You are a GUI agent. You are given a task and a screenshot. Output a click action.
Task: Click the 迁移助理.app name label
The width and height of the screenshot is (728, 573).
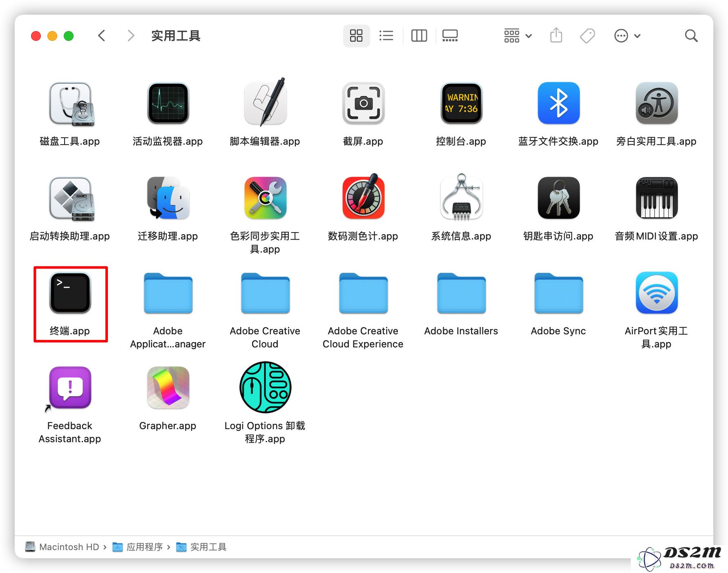(168, 236)
